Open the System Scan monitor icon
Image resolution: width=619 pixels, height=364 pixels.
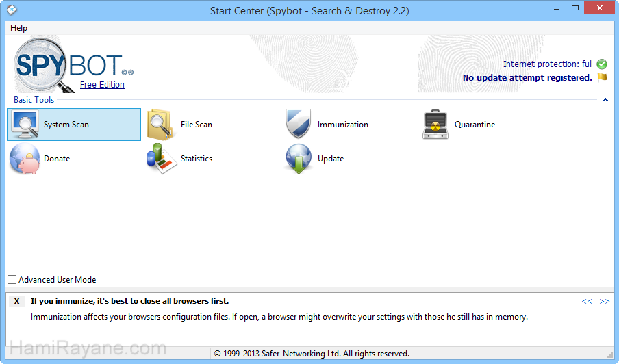[x=25, y=125]
